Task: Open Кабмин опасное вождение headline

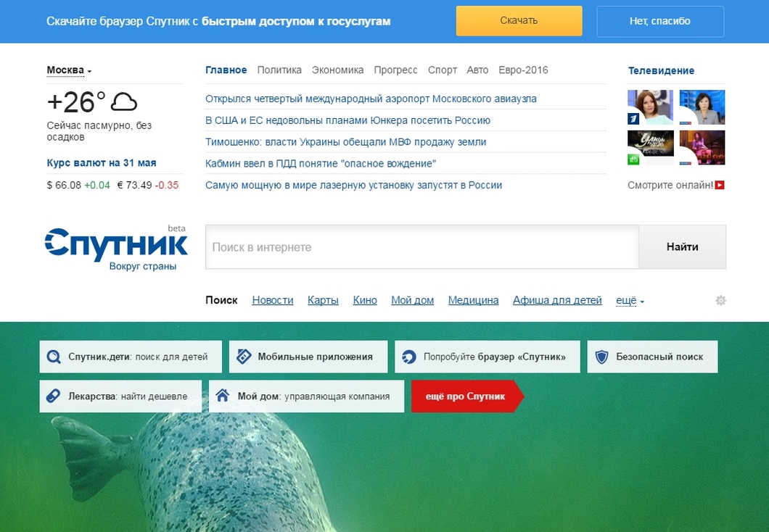Action: click(321, 163)
